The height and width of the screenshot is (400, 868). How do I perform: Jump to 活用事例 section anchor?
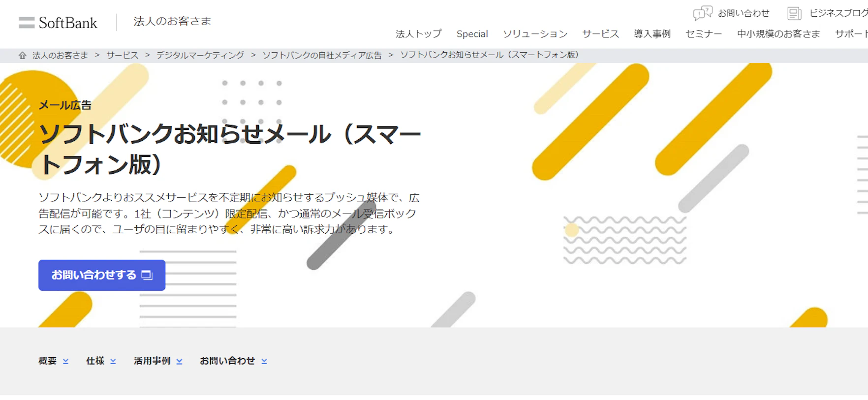coord(152,361)
